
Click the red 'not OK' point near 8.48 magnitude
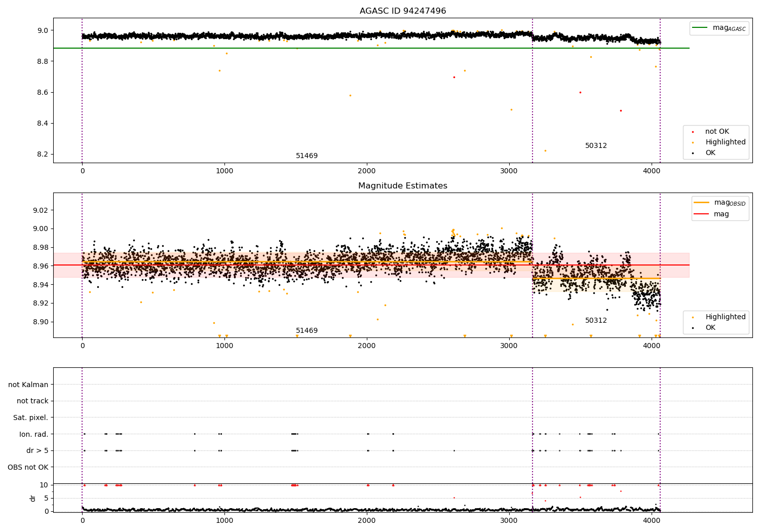(621, 110)
